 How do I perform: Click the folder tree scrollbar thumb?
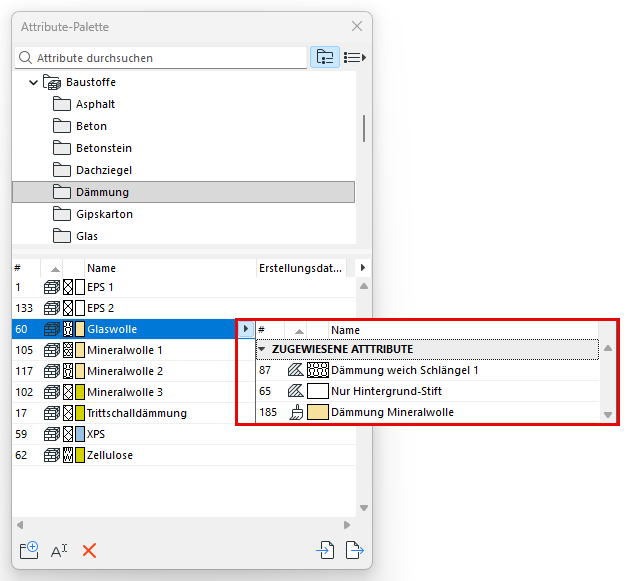tap(364, 129)
